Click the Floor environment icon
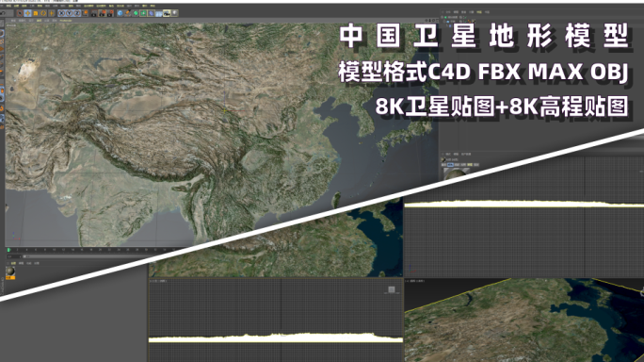This screenshot has width=644, height=362. (x=158, y=13)
